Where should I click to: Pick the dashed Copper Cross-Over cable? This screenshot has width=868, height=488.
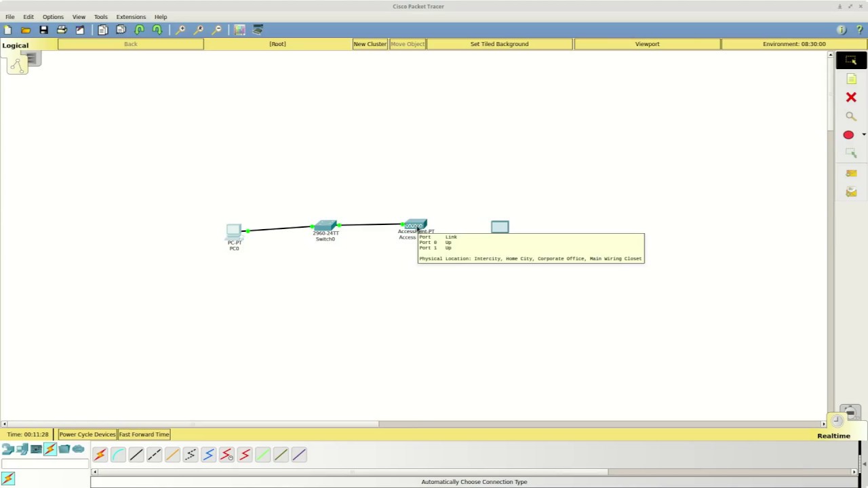154,455
